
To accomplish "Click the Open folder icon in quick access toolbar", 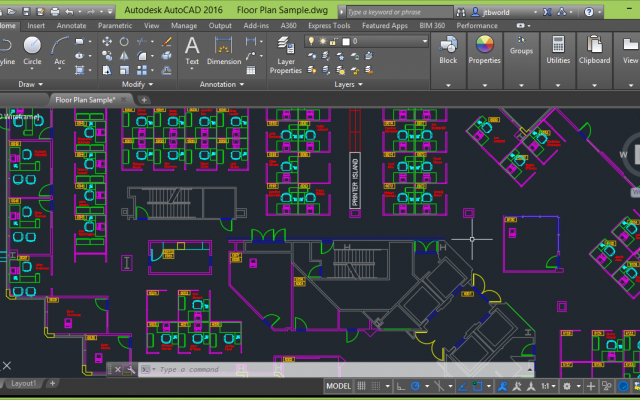I will coord(11,11).
